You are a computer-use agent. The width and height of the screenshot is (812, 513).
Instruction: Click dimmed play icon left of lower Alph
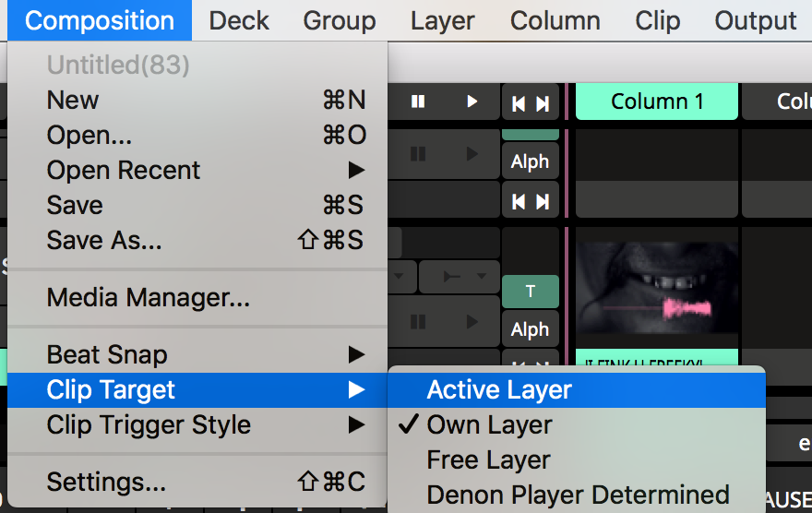472,322
